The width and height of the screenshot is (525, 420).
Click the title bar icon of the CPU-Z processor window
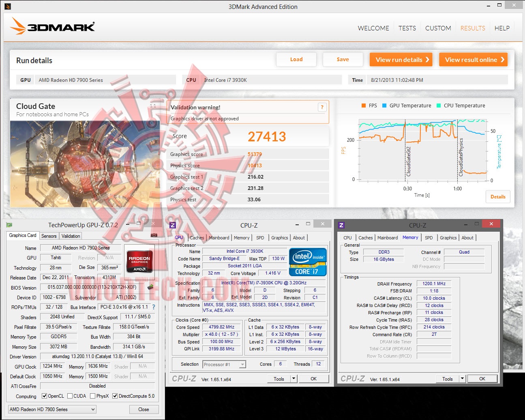(x=172, y=225)
